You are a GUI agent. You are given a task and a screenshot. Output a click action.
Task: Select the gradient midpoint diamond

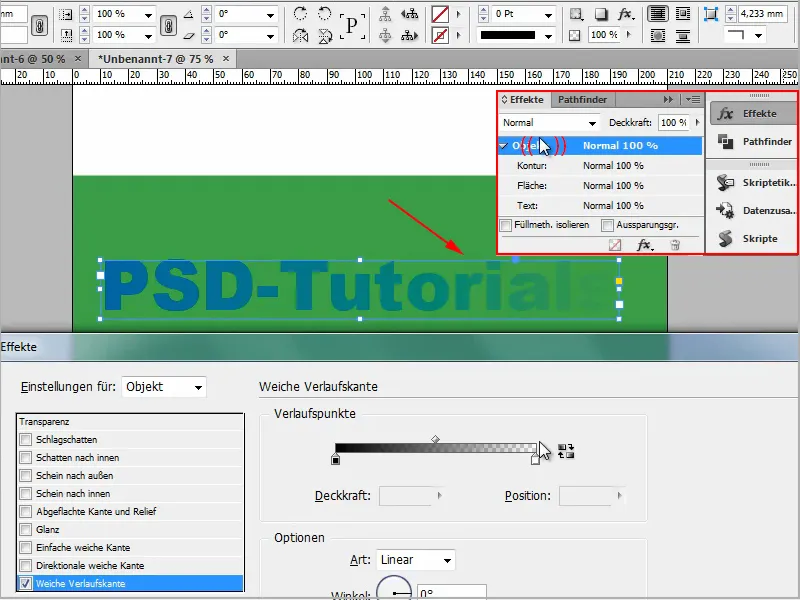click(435, 439)
